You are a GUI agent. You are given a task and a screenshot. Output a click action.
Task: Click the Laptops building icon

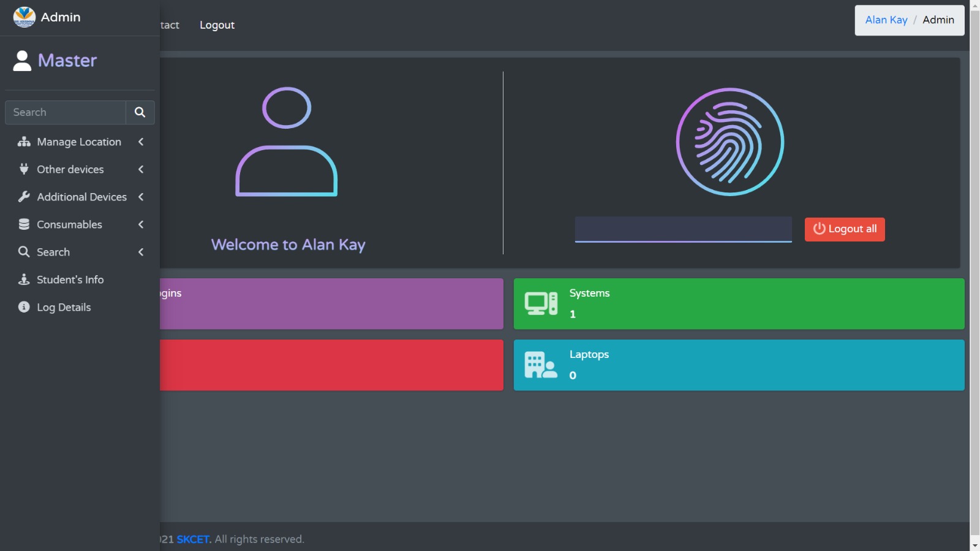point(541,365)
